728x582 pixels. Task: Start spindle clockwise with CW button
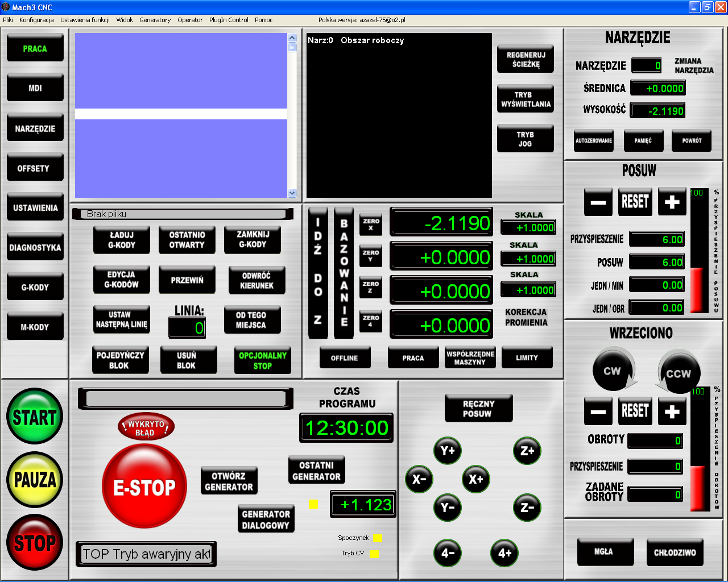coord(613,371)
